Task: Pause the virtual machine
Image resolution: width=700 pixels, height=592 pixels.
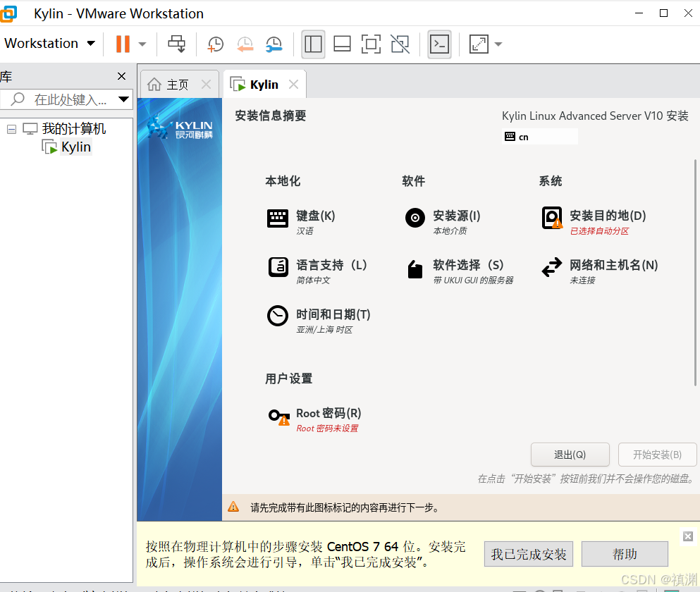Action: point(123,44)
